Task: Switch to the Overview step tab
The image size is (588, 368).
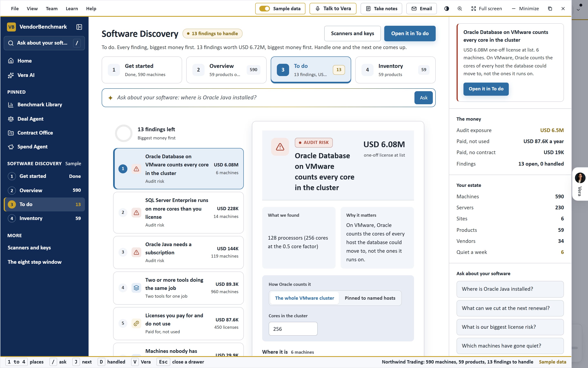Action: [x=226, y=70]
